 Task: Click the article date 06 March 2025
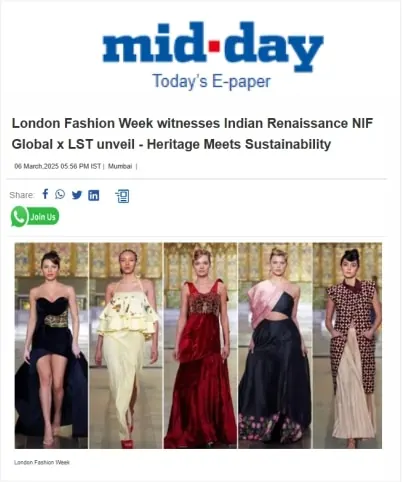(57, 166)
